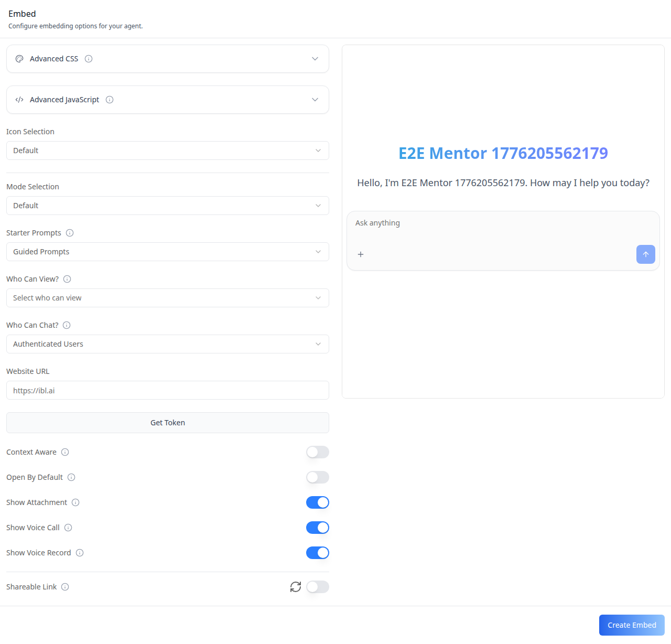Open the Select who can view dropdown
Image resolution: width=671 pixels, height=644 pixels.
168,298
